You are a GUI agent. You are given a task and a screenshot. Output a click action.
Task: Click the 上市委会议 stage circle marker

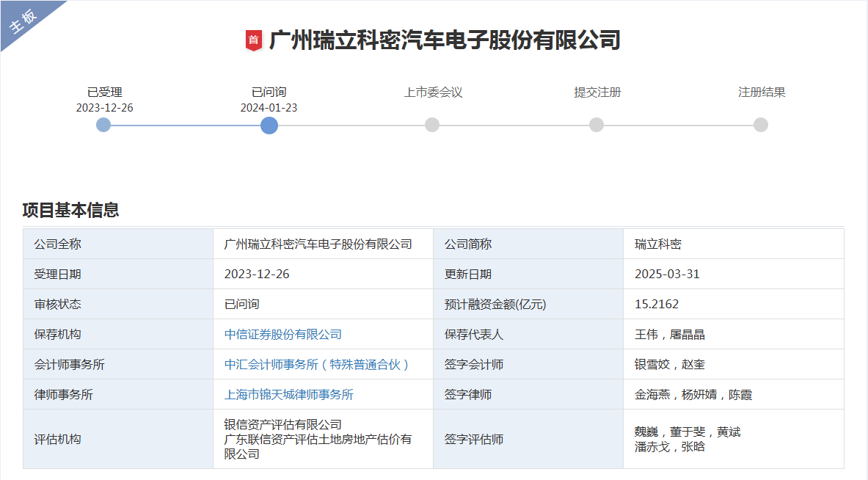(432, 125)
